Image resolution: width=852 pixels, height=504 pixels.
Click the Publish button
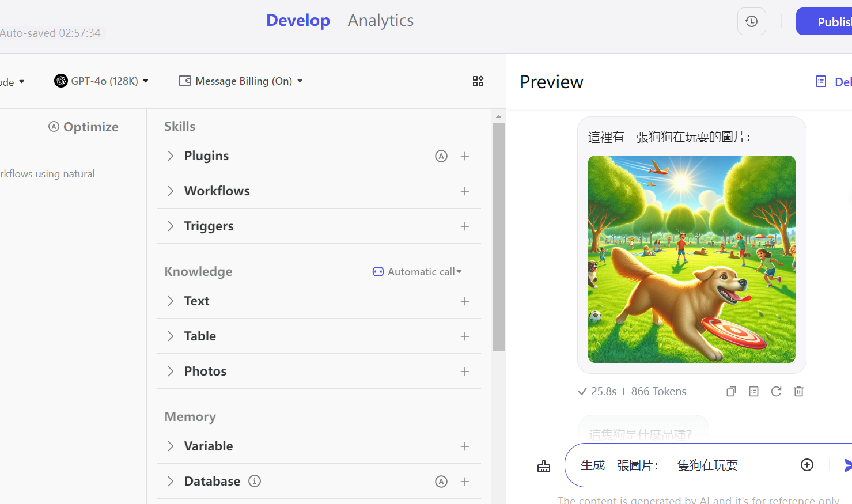click(824, 21)
